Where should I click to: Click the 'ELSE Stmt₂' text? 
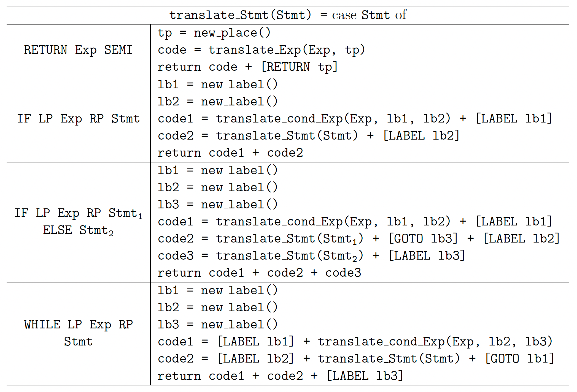[x=78, y=230]
